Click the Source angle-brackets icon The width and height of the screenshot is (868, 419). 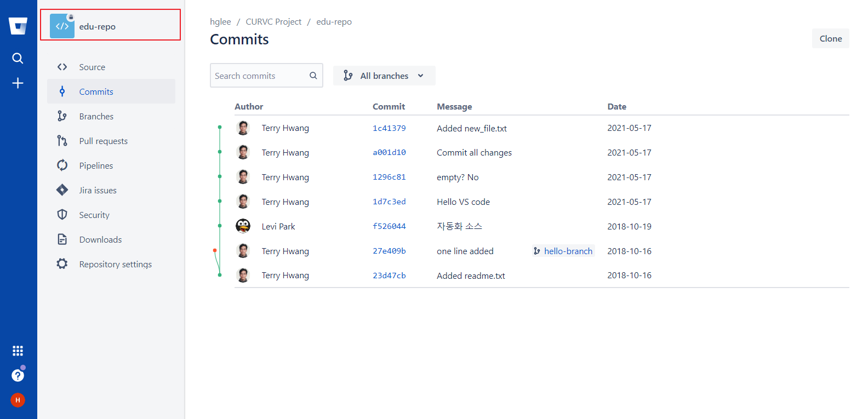click(62, 67)
